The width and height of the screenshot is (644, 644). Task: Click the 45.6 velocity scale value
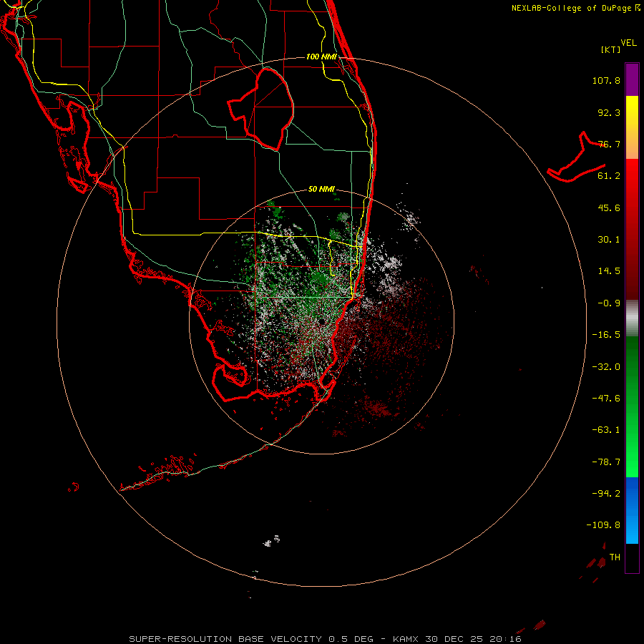click(609, 208)
